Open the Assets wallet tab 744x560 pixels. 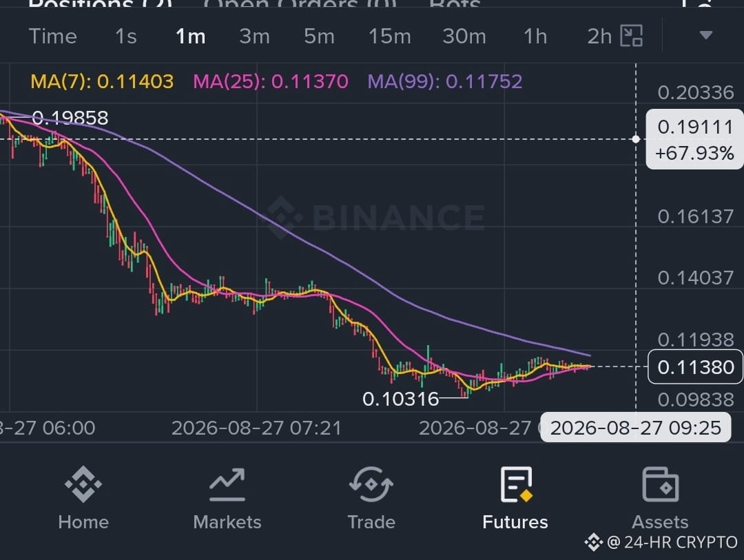click(660, 498)
